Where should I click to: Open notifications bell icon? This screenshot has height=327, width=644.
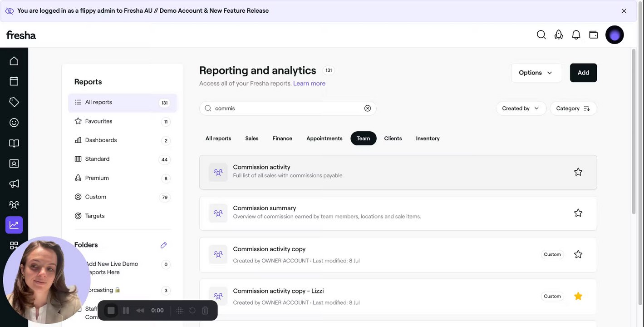576,35
